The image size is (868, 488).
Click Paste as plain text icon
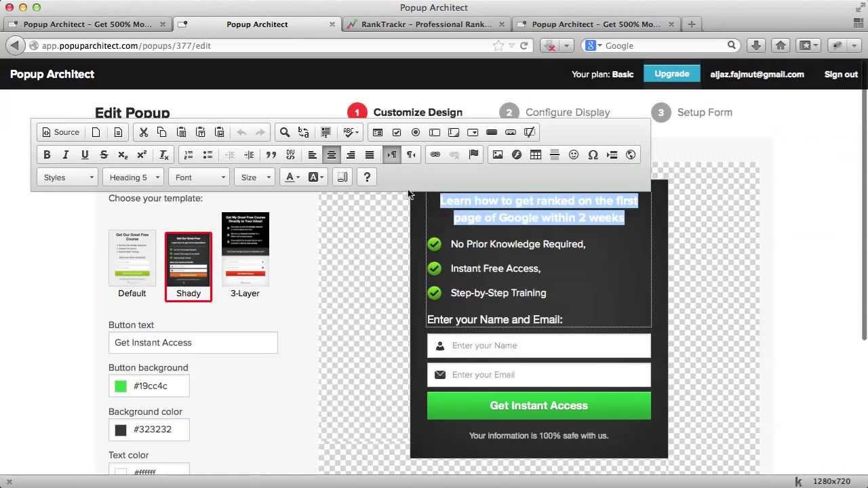click(200, 132)
